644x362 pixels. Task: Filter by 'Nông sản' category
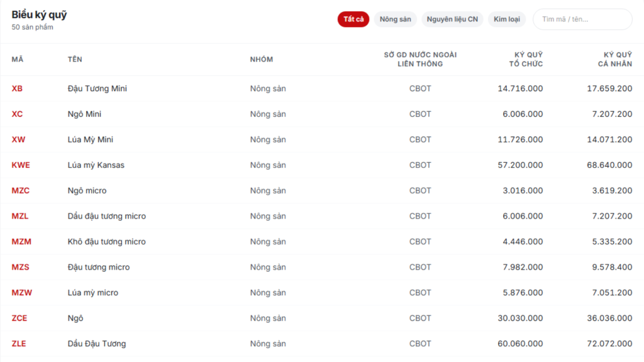tap(395, 19)
